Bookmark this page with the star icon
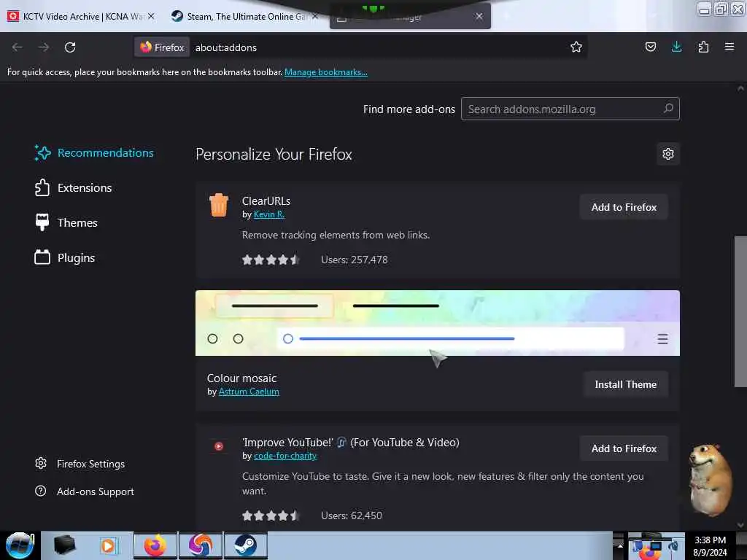The height and width of the screenshot is (560, 747). click(576, 47)
